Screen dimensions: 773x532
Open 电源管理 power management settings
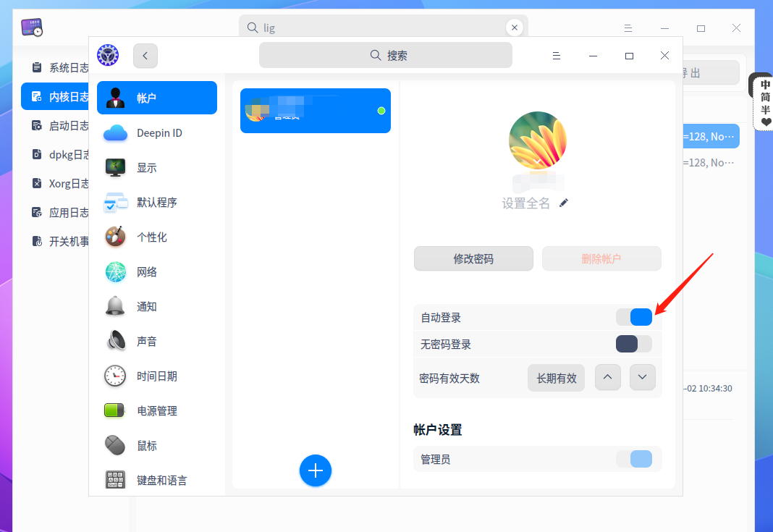point(157,410)
